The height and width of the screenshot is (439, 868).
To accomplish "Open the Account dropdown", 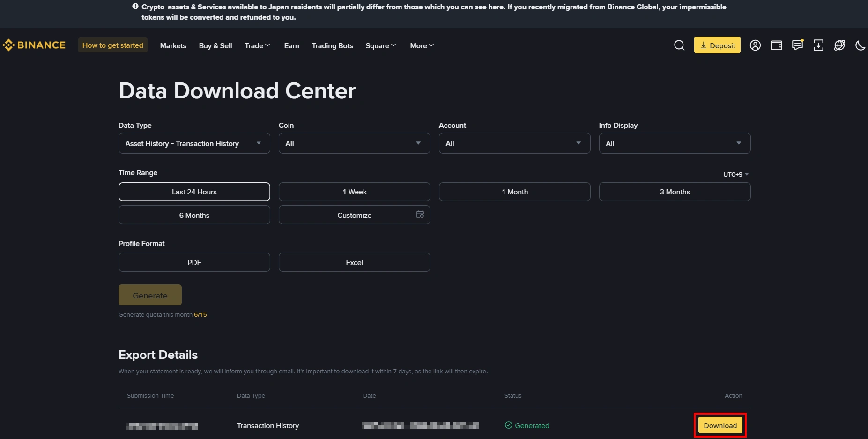I will [x=515, y=143].
